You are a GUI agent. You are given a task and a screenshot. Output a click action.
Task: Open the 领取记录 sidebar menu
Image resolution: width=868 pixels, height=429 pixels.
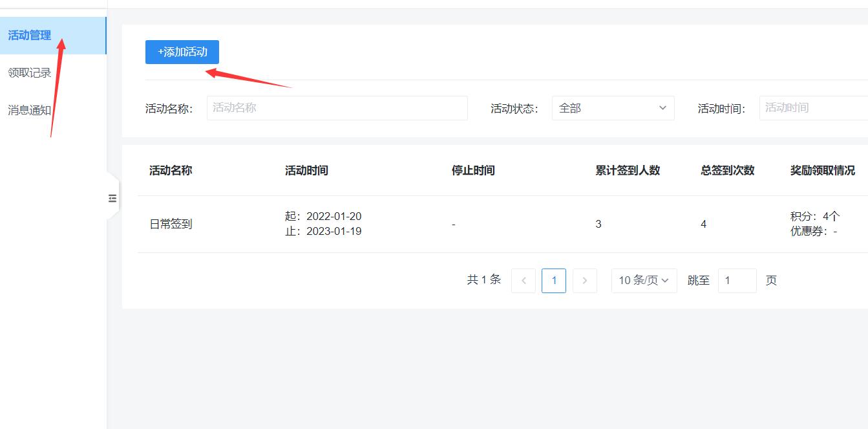pos(30,73)
